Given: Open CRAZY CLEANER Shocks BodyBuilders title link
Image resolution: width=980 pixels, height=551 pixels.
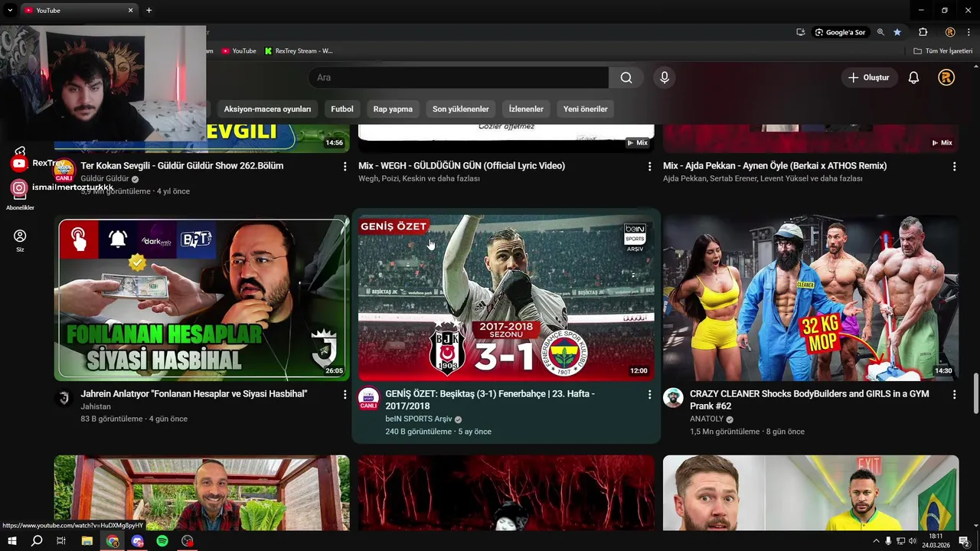Looking at the screenshot, I should (809, 399).
